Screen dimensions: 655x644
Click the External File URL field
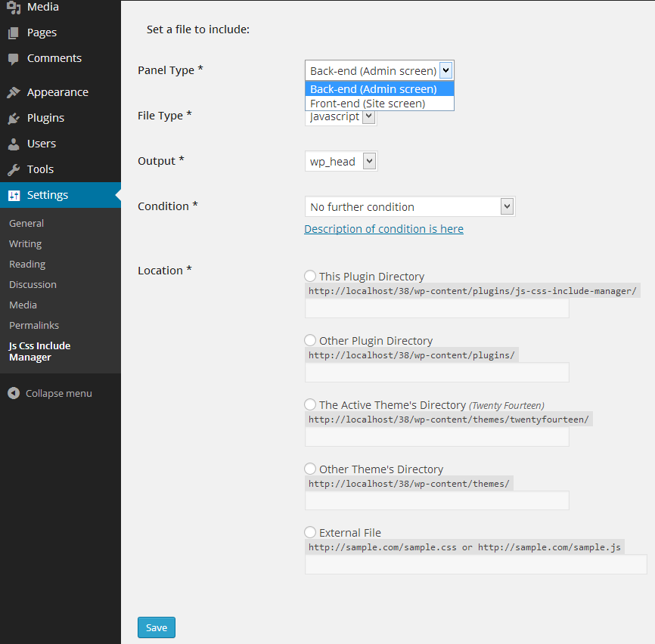[x=476, y=565]
